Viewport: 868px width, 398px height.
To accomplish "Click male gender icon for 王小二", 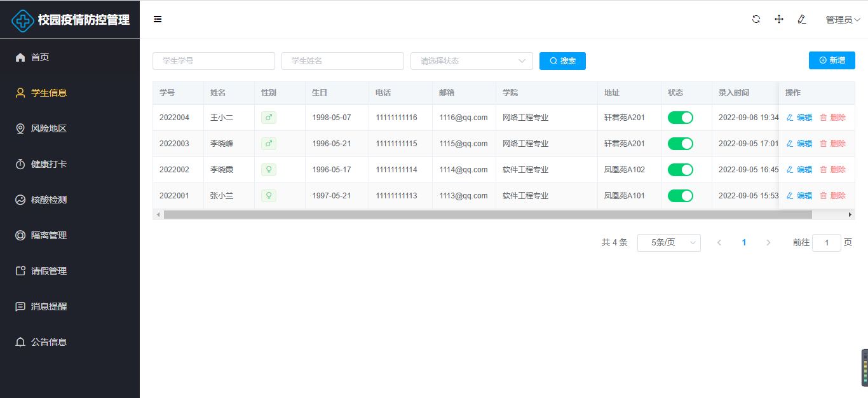I will coord(268,118).
